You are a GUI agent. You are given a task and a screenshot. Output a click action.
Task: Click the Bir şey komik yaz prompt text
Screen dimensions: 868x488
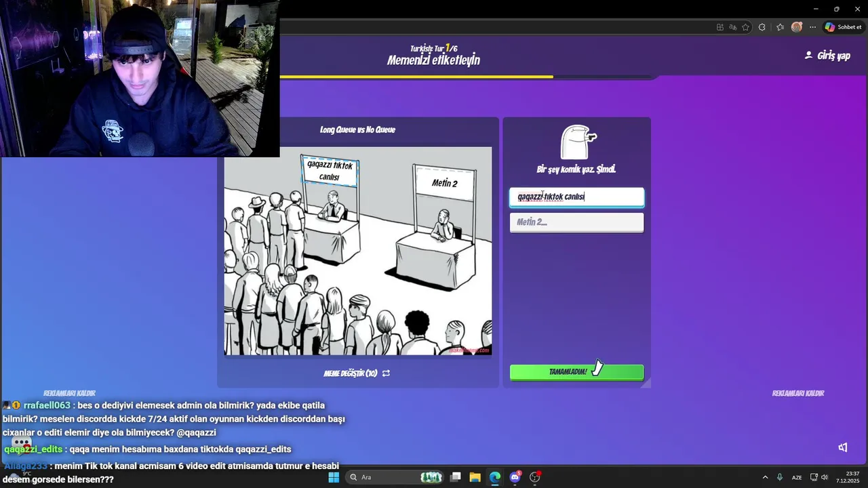pyautogui.click(x=576, y=169)
